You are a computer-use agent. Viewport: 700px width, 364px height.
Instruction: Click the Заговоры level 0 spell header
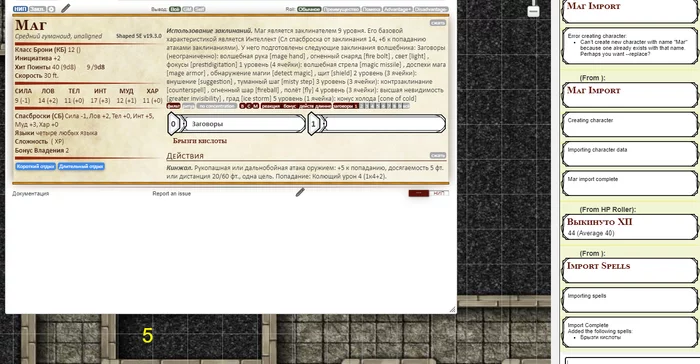tap(237, 124)
